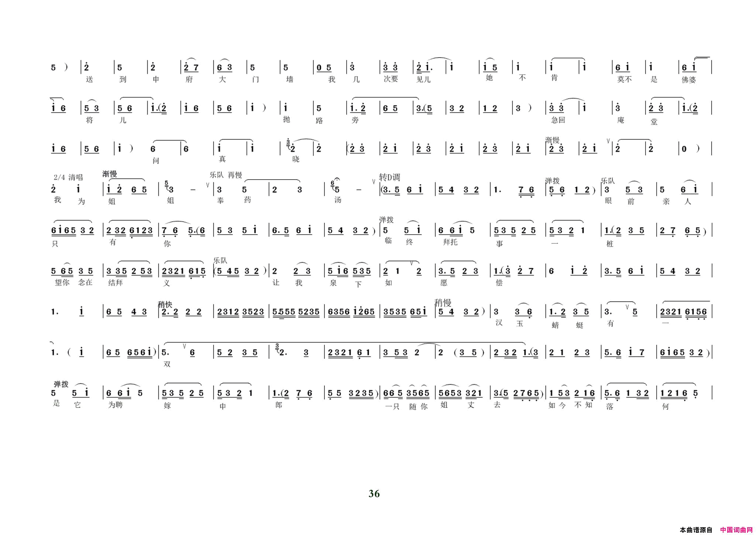Click the lyric 佛婆 in the first line
Image resolution: width=756 pixels, height=535 pixels.
(688, 80)
